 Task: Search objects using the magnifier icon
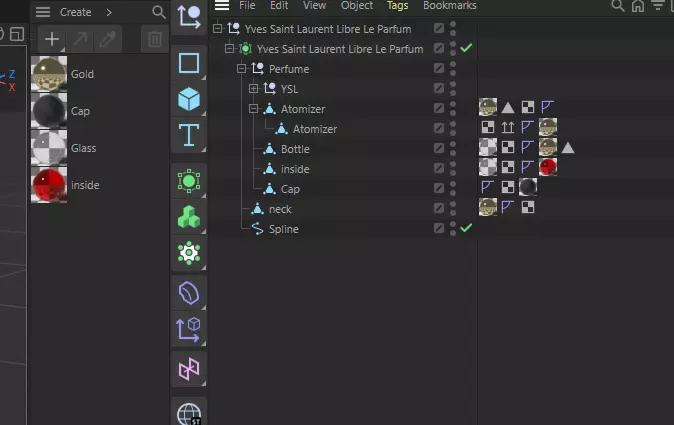coord(618,6)
